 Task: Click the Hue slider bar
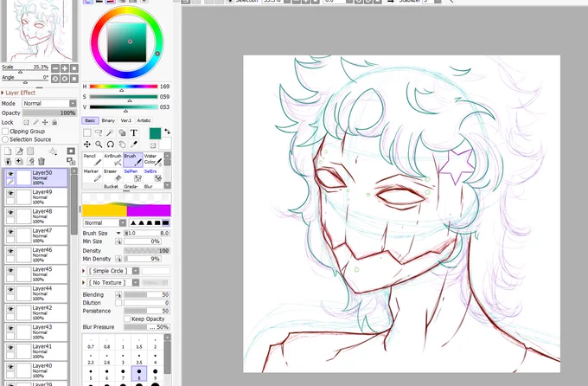click(124, 87)
